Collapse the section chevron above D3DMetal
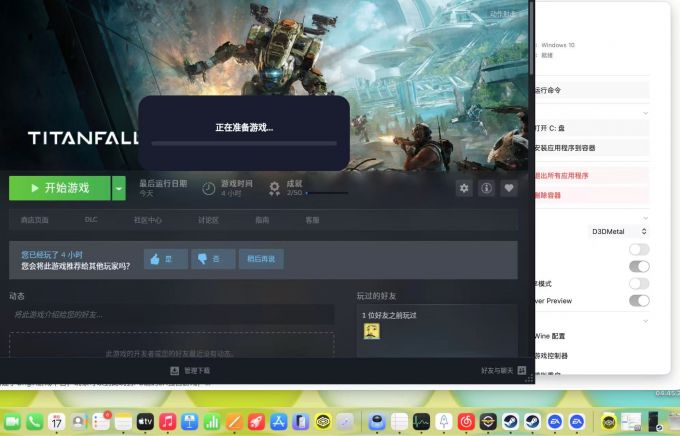 [646, 218]
